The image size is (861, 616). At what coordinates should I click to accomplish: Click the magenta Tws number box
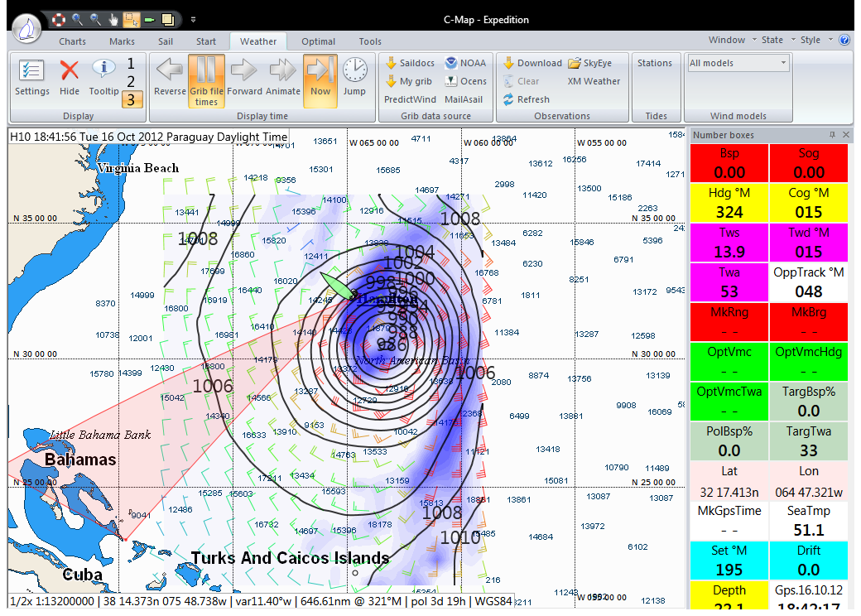tap(729, 243)
